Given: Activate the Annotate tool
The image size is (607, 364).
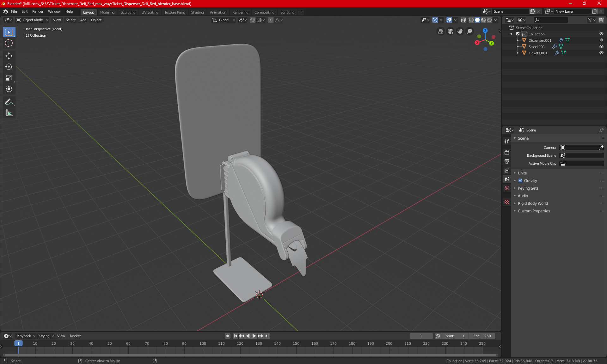Looking at the screenshot, I should coord(9,102).
